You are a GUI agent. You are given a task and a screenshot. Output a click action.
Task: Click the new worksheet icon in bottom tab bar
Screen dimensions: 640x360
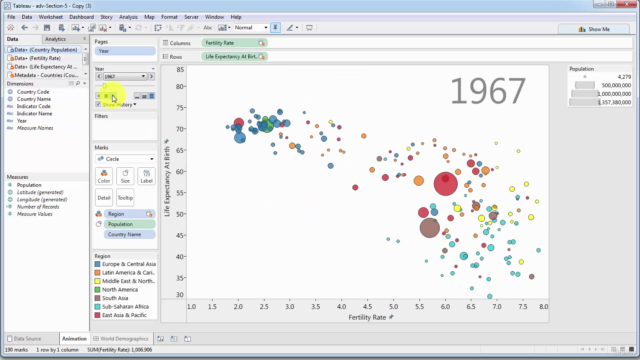point(160,339)
